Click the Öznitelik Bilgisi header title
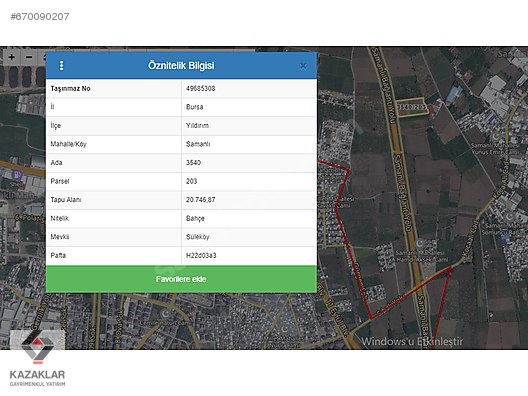 (181, 65)
